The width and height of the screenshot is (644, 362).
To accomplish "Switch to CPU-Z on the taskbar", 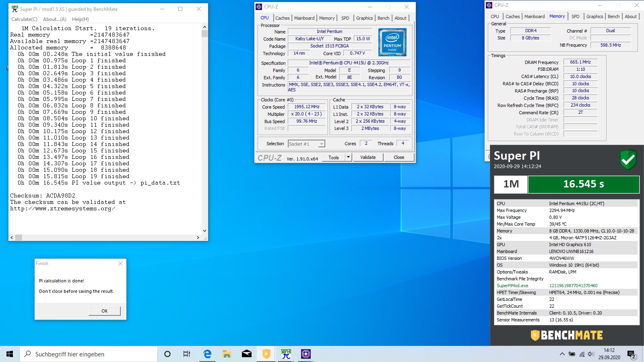I will tap(306, 354).
